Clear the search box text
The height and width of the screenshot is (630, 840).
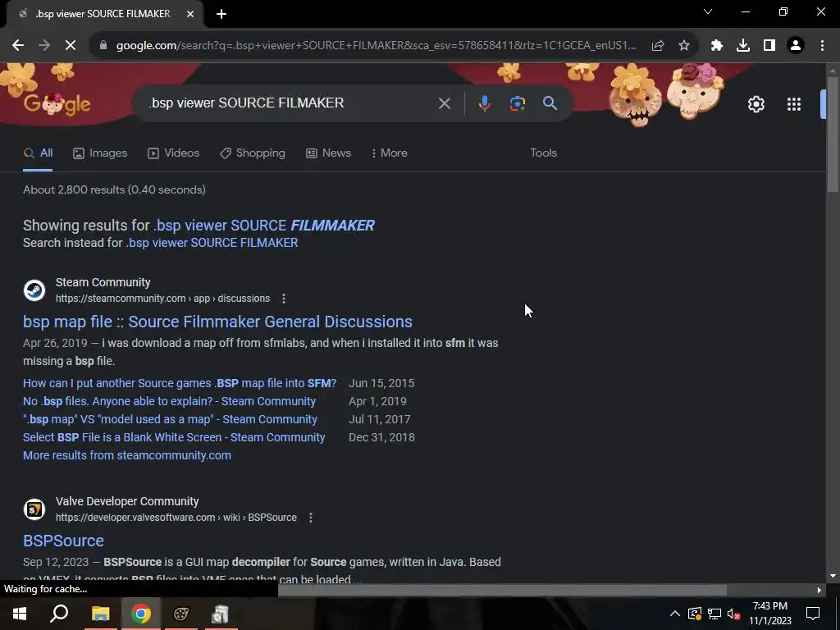(x=444, y=103)
